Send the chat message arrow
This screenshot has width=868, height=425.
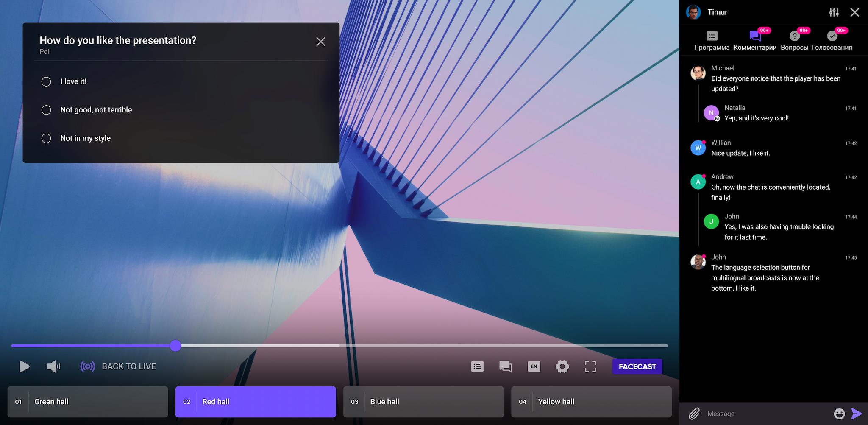(x=856, y=413)
